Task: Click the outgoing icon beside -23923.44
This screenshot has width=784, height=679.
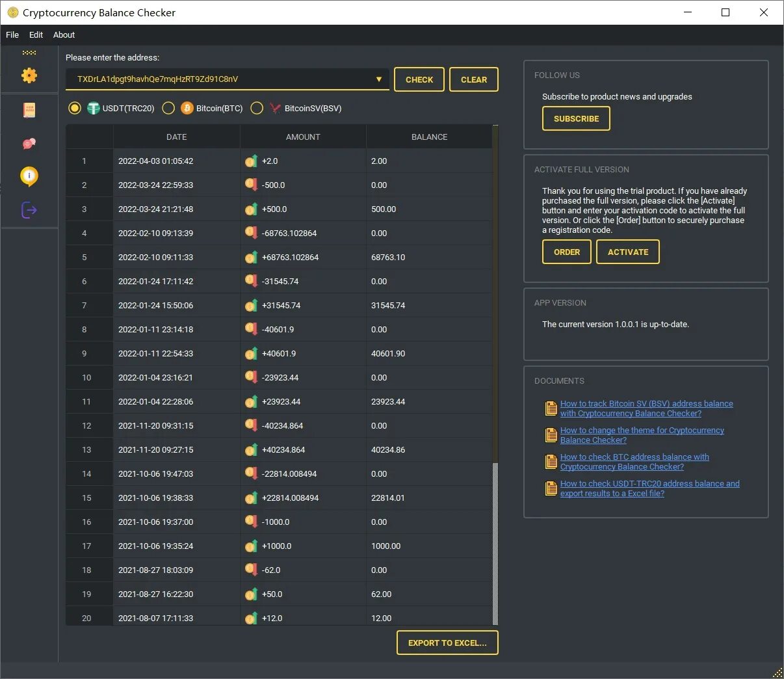Action: (x=251, y=377)
